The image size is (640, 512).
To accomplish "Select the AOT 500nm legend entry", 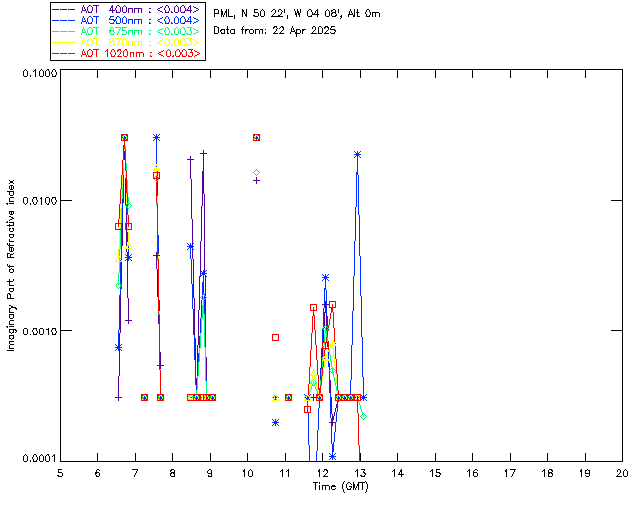I will (127, 20).
